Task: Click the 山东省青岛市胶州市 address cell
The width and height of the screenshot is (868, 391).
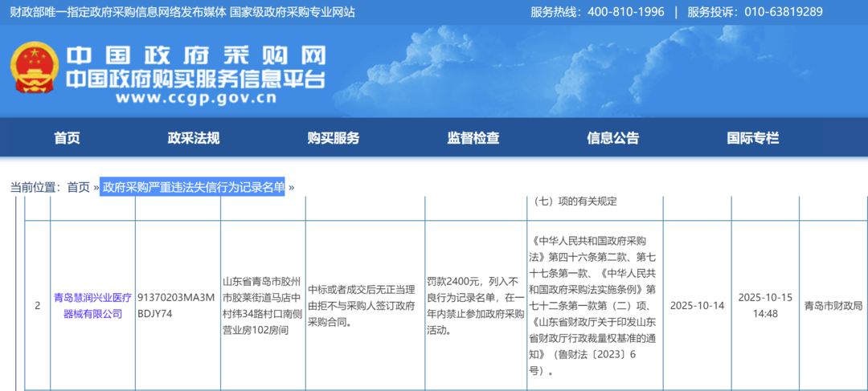Action: pyautogui.click(x=262, y=305)
